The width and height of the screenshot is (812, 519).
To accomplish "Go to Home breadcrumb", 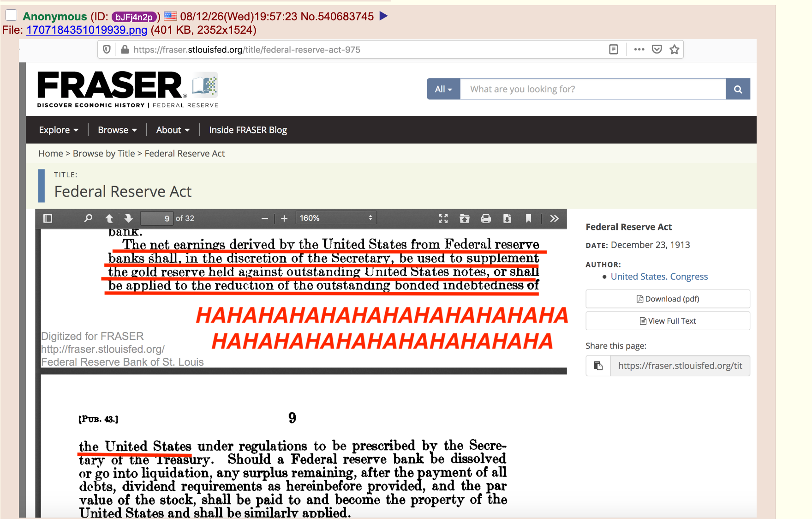I will click(x=51, y=153).
